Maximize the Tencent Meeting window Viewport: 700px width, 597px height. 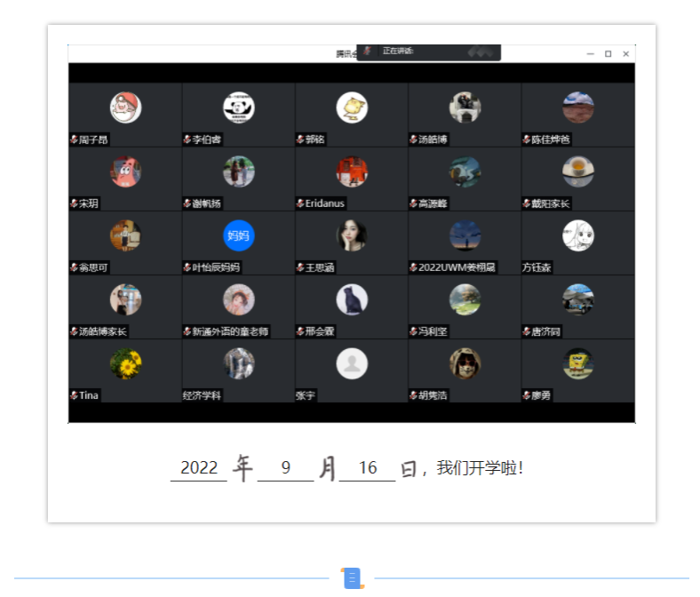[608, 54]
